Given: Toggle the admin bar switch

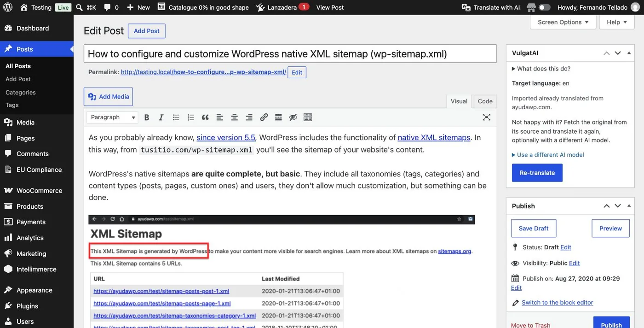Looking at the screenshot, I should 544,7.
